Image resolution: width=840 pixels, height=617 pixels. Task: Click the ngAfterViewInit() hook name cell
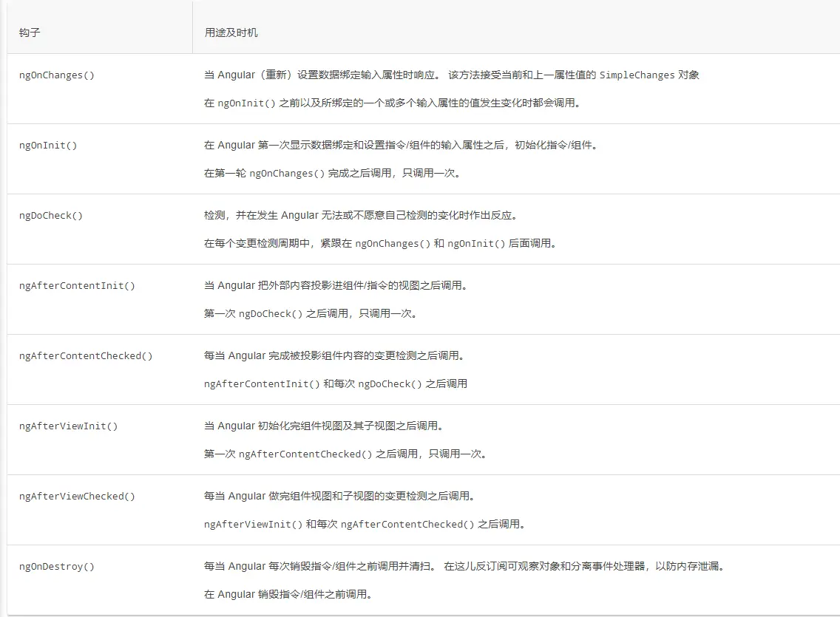68,426
